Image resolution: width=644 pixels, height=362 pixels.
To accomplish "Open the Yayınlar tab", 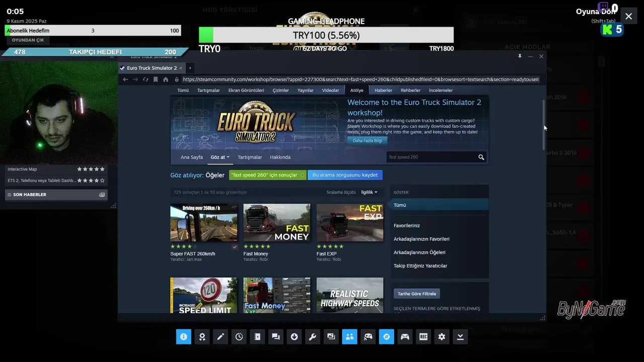I will point(305,90).
